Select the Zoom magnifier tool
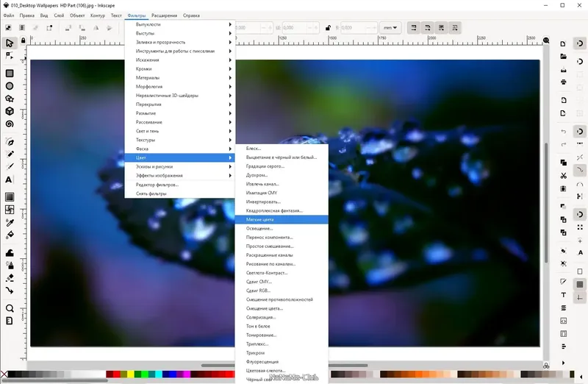 [10, 308]
